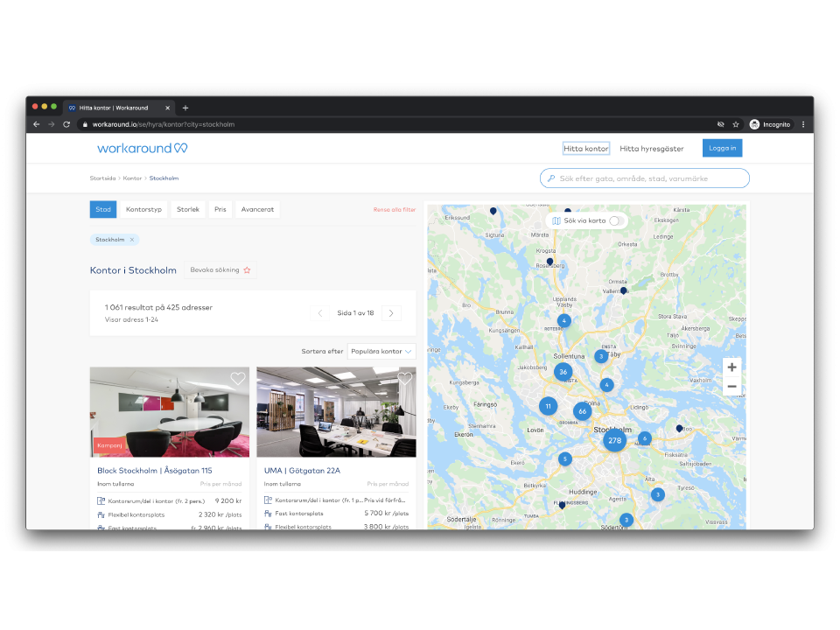Click the Logga in button
The width and height of the screenshot is (840, 630).
click(x=722, y=149)
